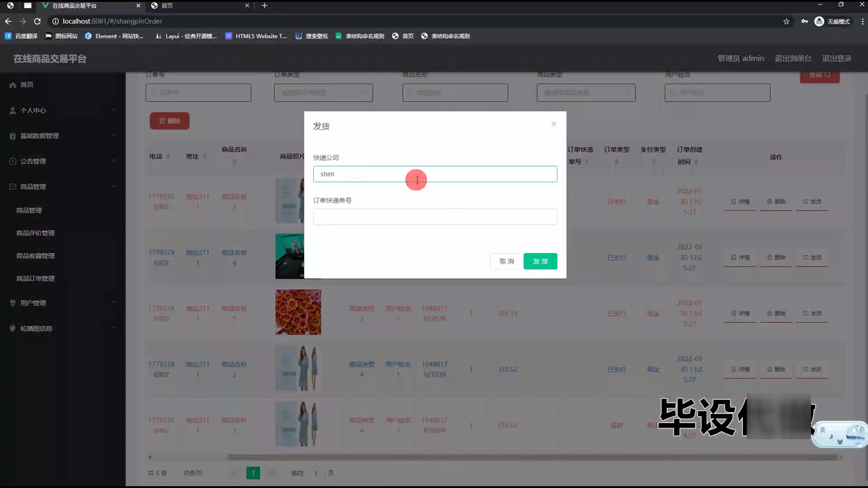868x488 pixels.
Task: Focus the 订单快递单号 input field
Action: (x=435, y=217)
